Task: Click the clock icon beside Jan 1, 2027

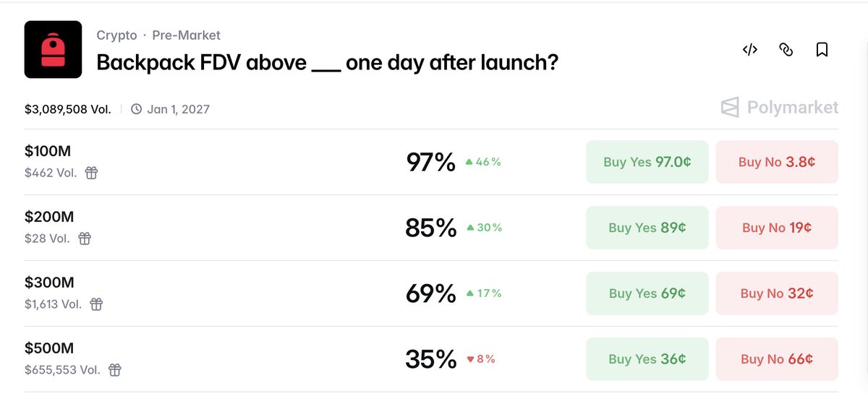Action: (137, 109)
